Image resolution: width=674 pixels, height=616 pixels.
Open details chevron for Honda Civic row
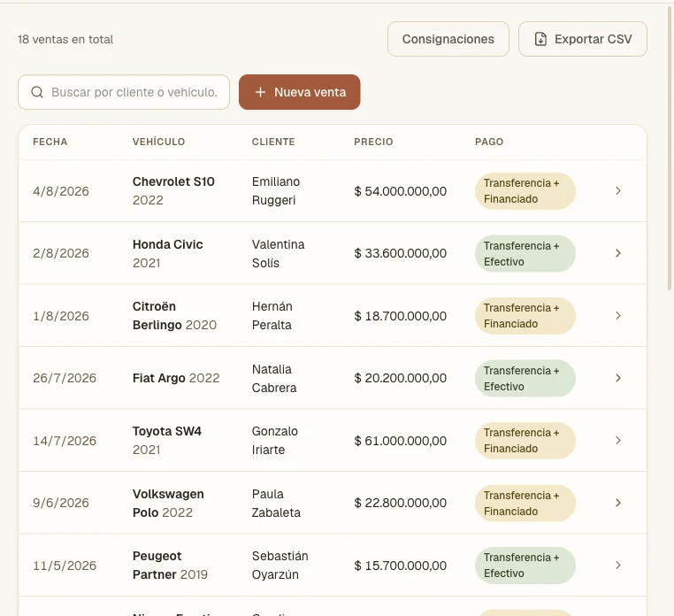(x=618, y=253)
